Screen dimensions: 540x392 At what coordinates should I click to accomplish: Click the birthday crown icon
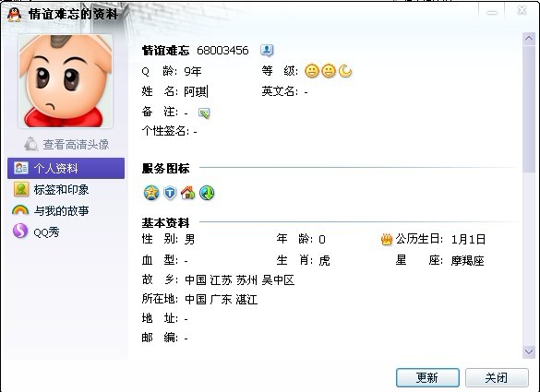[387, 239]
